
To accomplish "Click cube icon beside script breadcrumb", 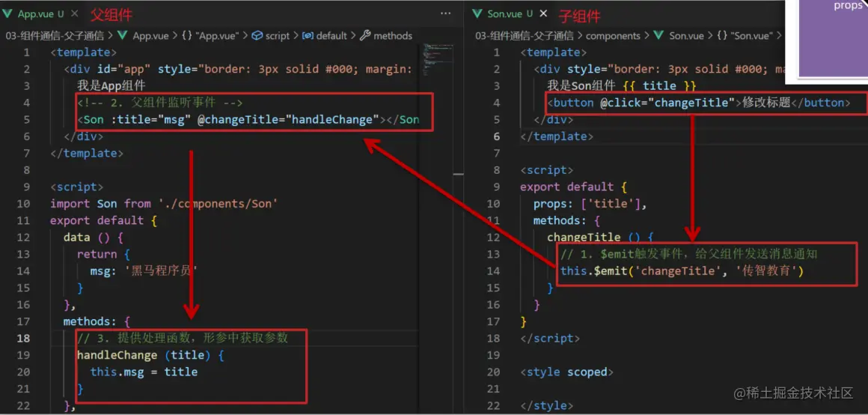I will (257, 36).
